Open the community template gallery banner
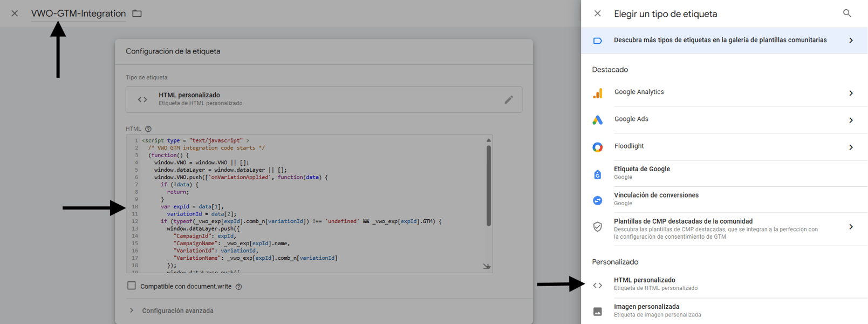Image resolution: width=868 pixels, height=324 pixels. [x=725, y=40]
